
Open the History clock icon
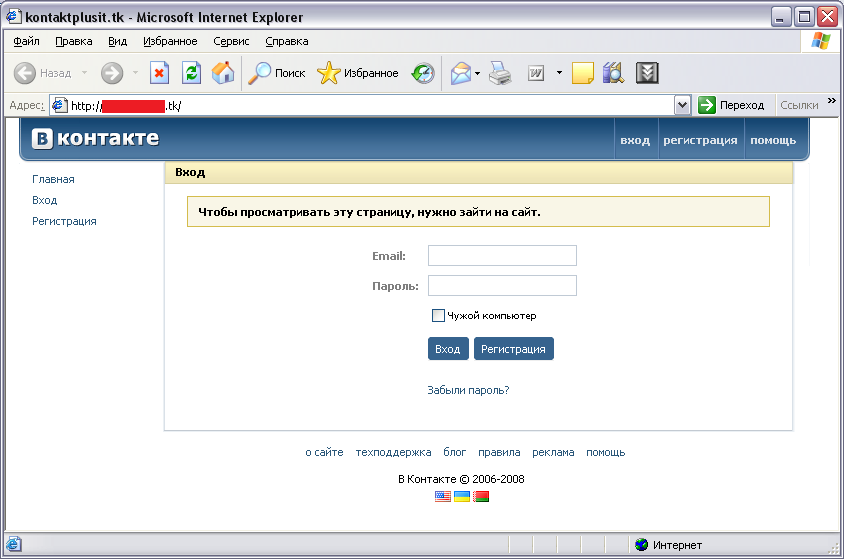click(x=423, y=73)
